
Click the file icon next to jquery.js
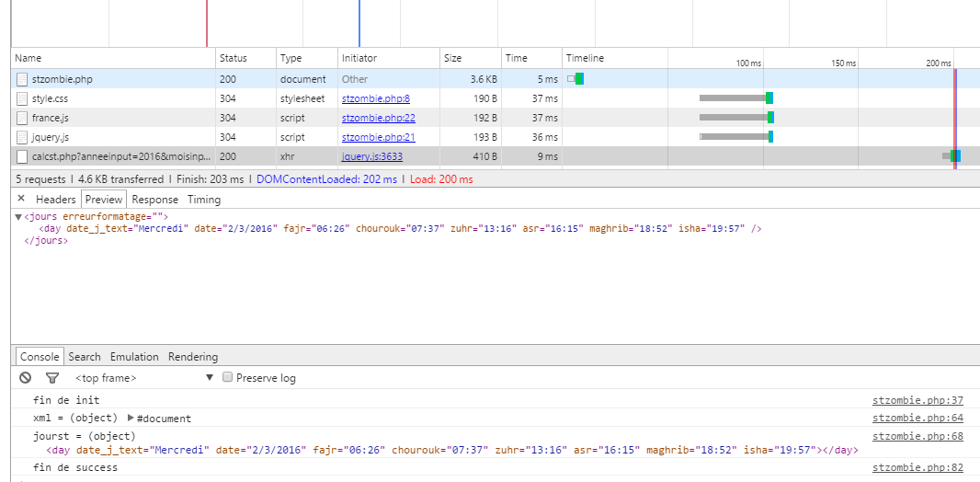pos(22,137)
